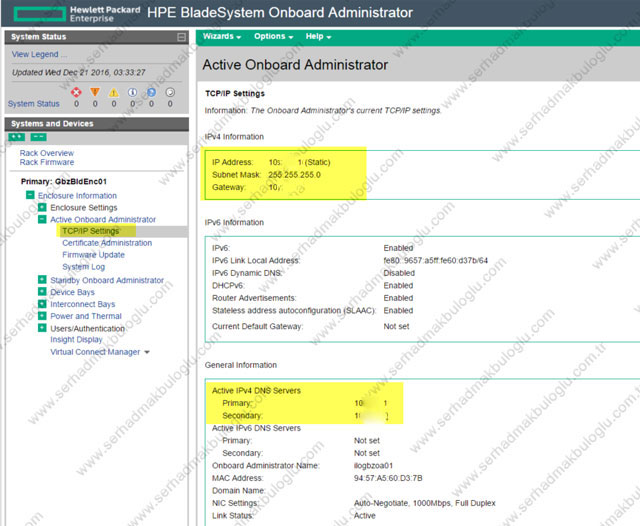
Task: Expand the Interconnect Bays node
Action: point(42,305)
